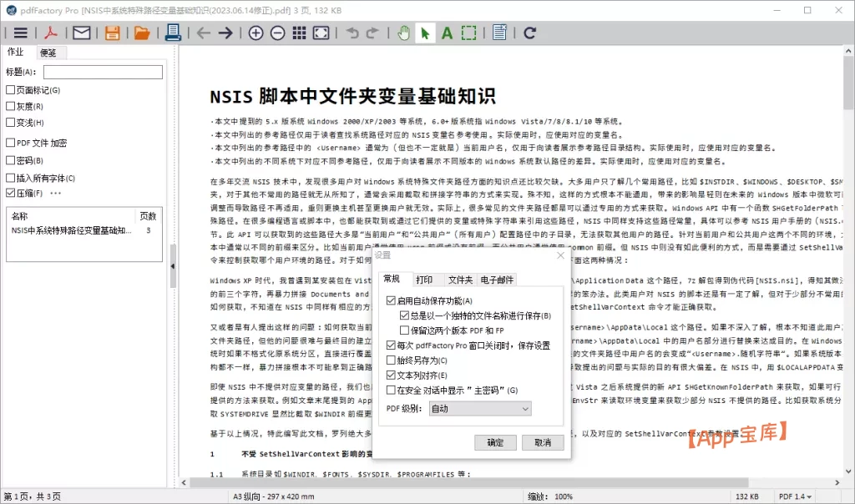Open the PDF 级别 dropdown in Settings

tap(480, 408)
